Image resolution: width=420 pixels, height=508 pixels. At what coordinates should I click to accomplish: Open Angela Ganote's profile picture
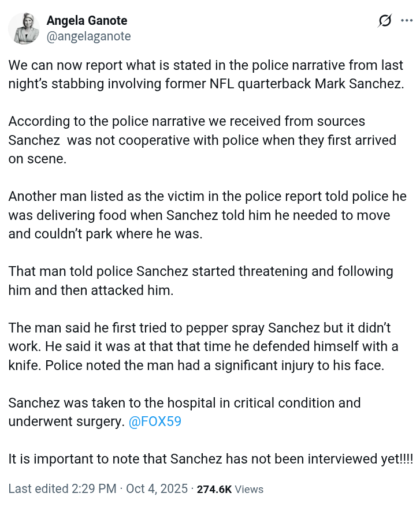click(x=24, y=28)
